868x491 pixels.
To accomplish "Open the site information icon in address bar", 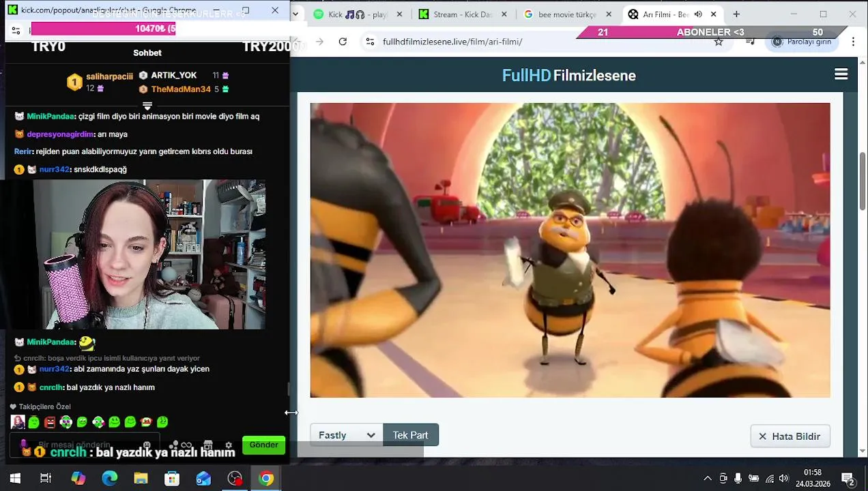I will click(x=370, y=42).
